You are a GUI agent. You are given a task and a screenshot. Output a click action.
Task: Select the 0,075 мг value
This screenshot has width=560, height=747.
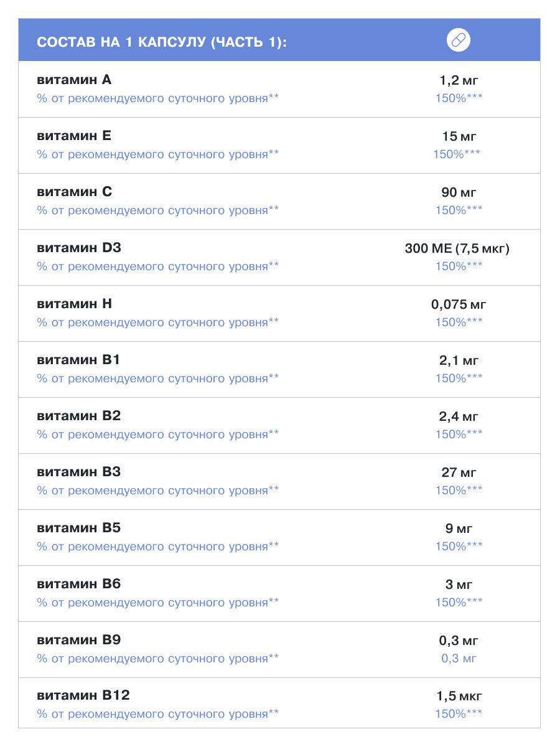(459, 304)
